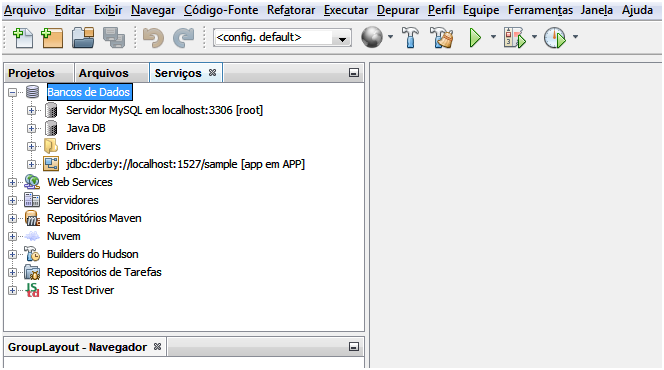
Task: Click the Undo arrow icon
Action: pyautogui.click(x=153, y=37)
